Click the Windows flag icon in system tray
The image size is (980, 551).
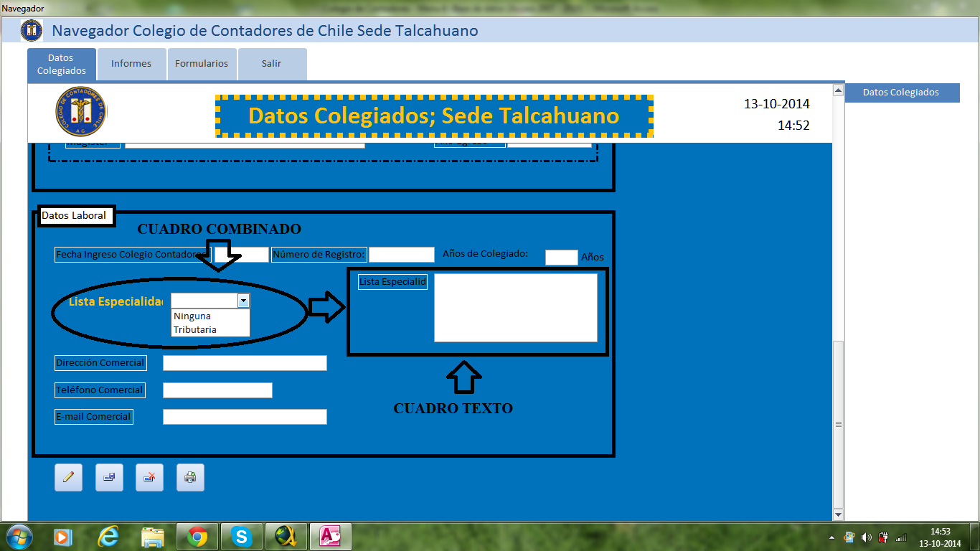pyautogui.click(x=849, y=537)
